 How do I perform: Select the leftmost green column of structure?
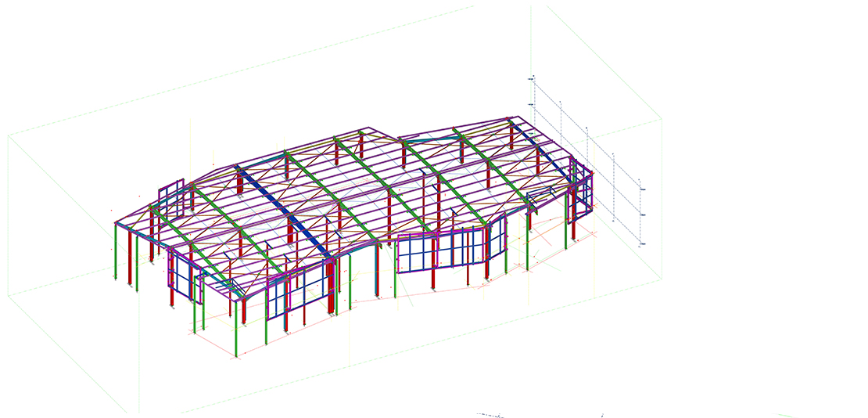pos(117,252)
